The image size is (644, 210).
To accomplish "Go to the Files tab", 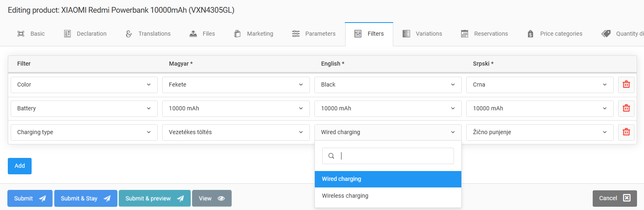I will (x=202, y=34).
